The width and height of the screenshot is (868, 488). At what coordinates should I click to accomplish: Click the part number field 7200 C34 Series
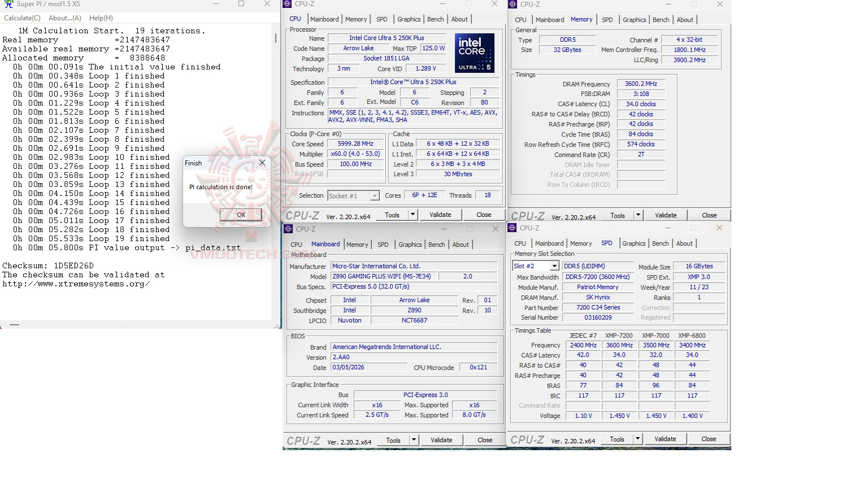coord(598,307)
